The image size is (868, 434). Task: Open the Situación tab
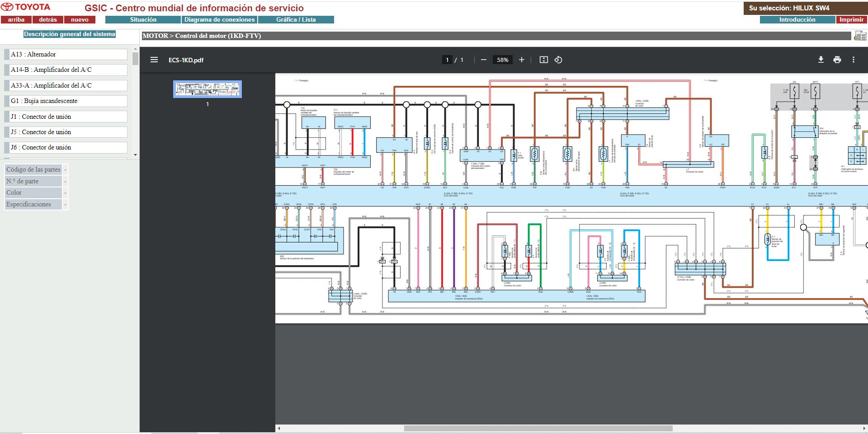pos(143,20)
